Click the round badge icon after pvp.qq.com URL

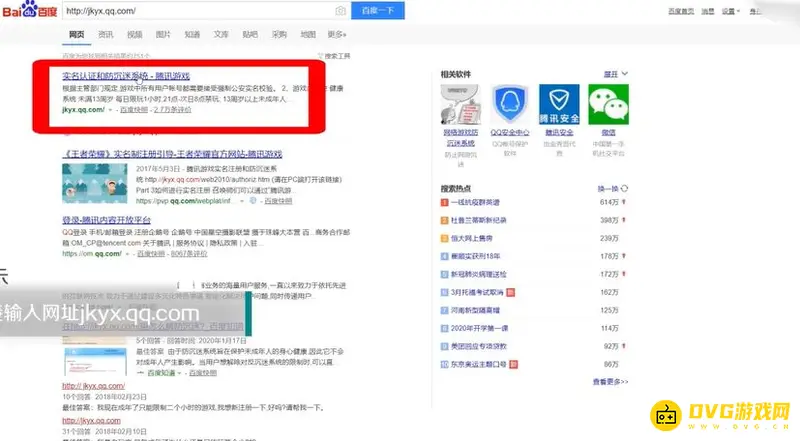253,201
